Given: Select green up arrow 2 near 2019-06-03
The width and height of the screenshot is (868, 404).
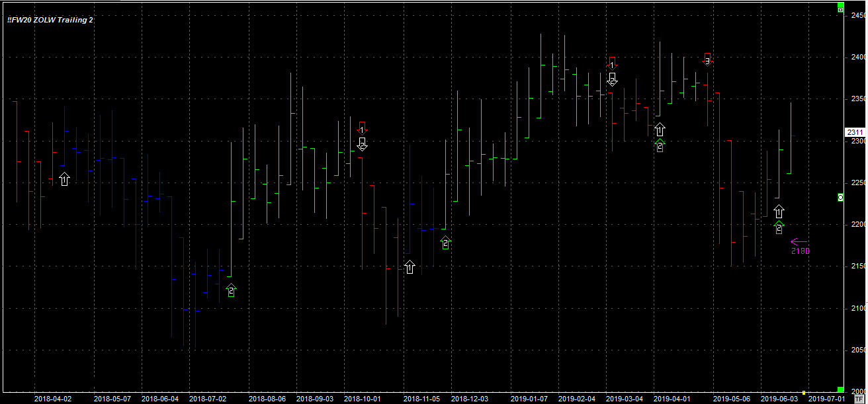Looking at the screenshot, I should click(779, 227).
